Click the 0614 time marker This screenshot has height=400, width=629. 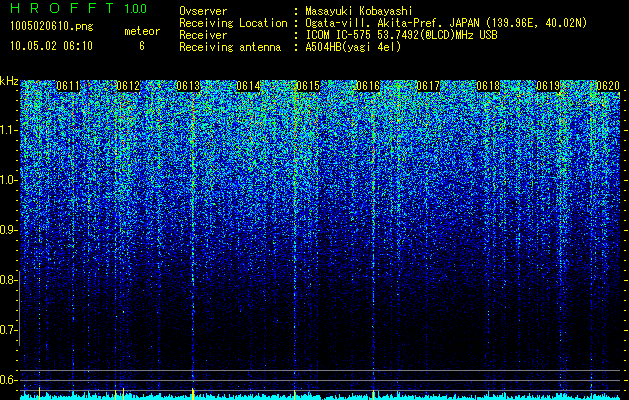click(248, 86)
